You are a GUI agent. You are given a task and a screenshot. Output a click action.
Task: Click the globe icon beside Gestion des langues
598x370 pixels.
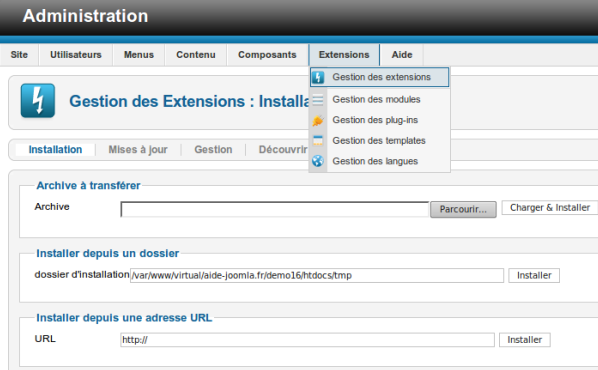tap(318, 161)
